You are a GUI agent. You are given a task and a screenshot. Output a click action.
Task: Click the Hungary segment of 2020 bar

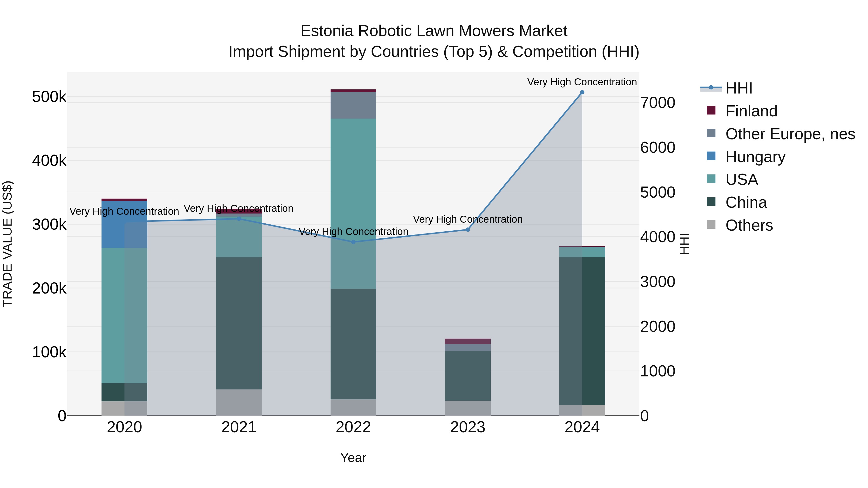pos(124,224)
